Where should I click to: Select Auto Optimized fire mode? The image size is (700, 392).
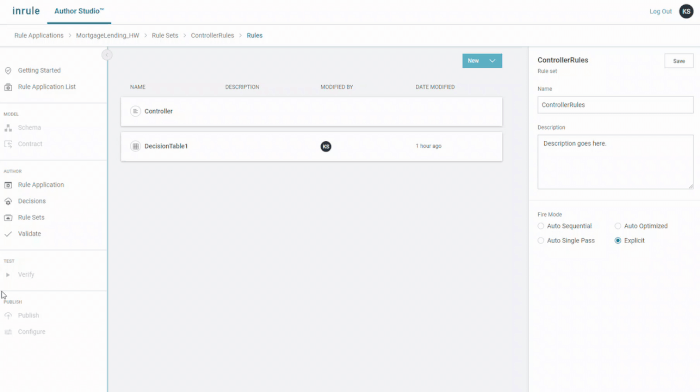click(x=618, y=226)
